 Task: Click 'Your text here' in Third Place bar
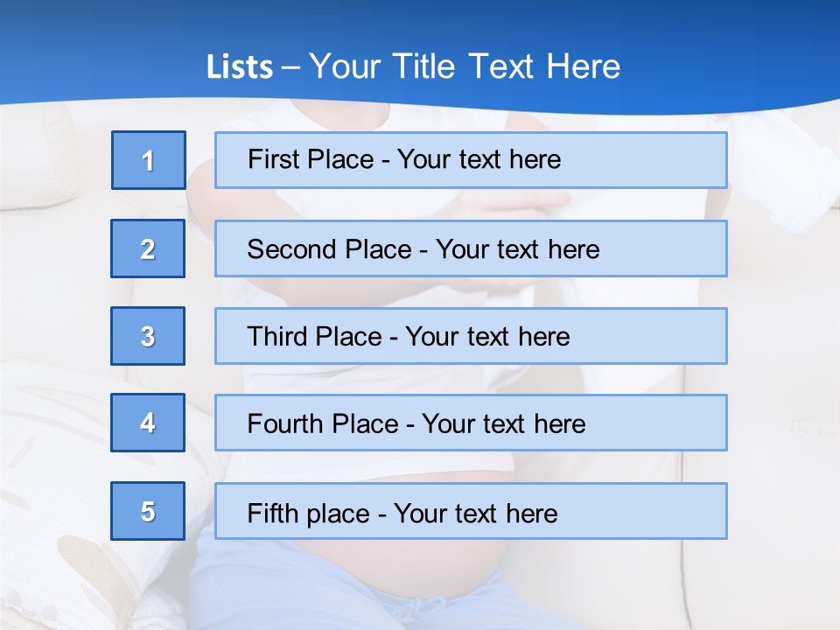pos(487,337)
